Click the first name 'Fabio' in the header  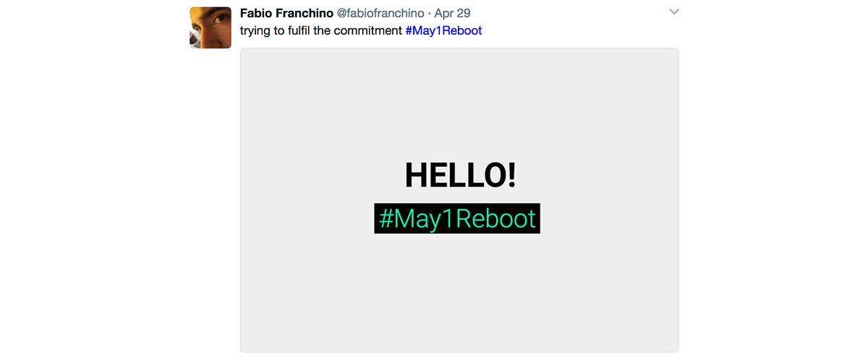tap(256, 14)
